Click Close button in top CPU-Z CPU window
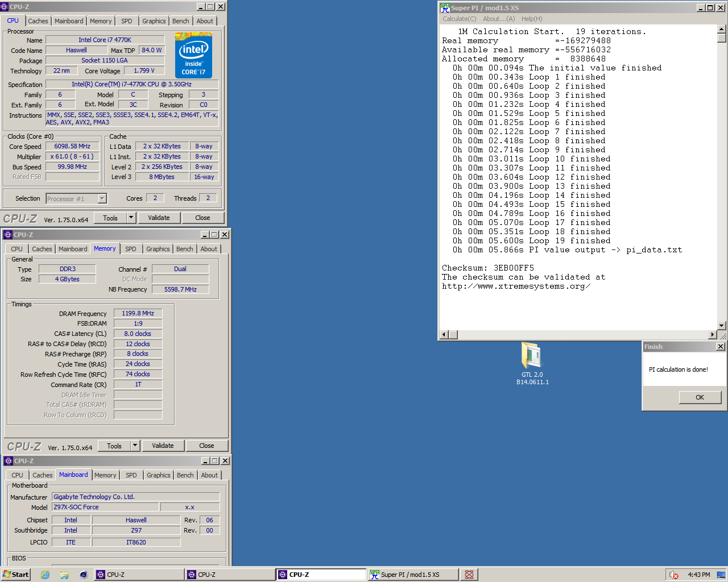 point(202,218)
